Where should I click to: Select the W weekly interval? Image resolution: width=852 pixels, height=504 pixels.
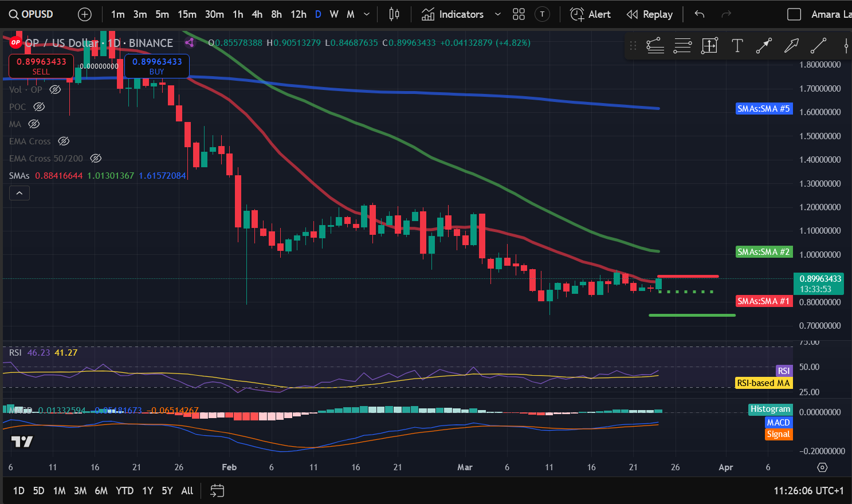tap(334, 14)
